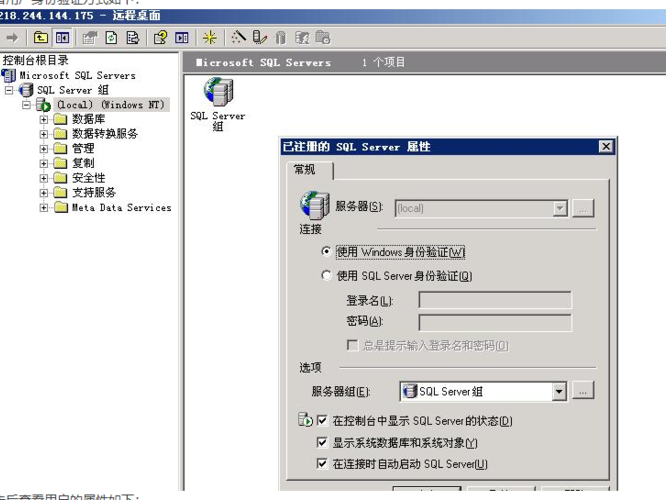666x500 pixels.
Task: Select Meta Data Services tree label
Action: [x=121, y=207]
